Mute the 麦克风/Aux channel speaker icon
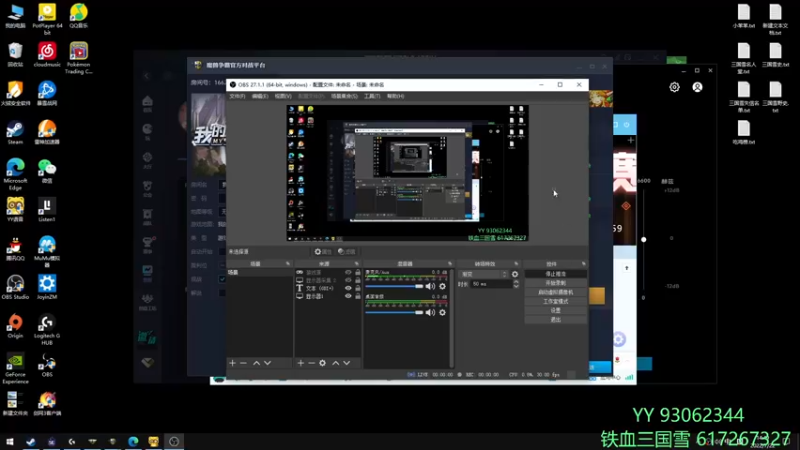800x450 pixels. pyautogui.click(x=431, y=286)
